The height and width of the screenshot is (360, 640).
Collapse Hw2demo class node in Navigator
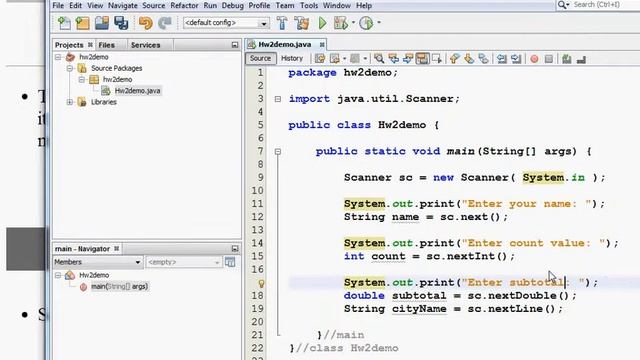coord(58,275)
